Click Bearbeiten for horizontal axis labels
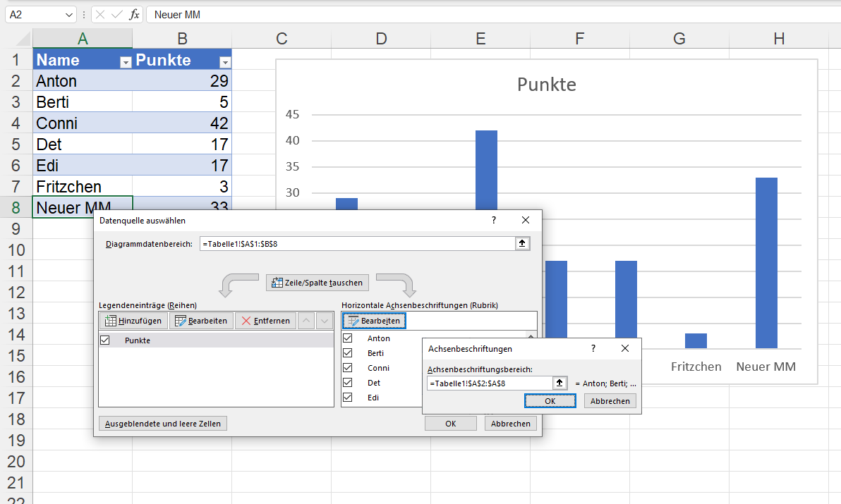 [x=374, y=321]
